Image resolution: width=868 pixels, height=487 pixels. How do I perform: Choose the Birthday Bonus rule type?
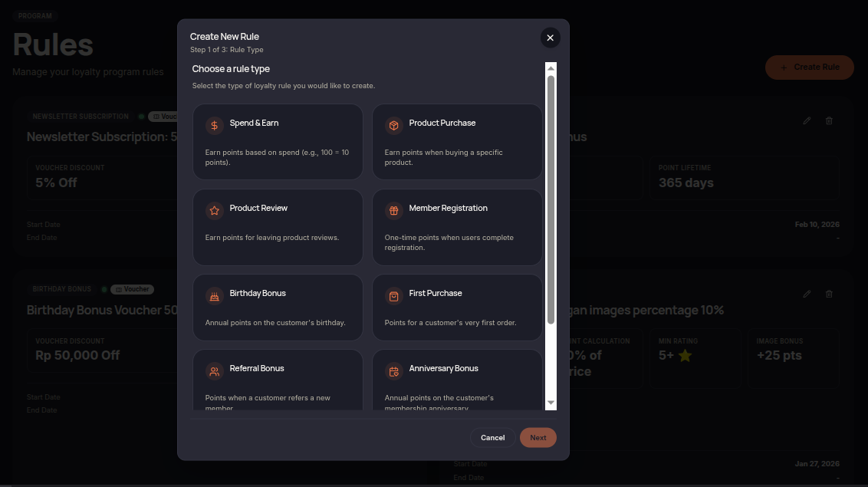(x=278, y=307)
